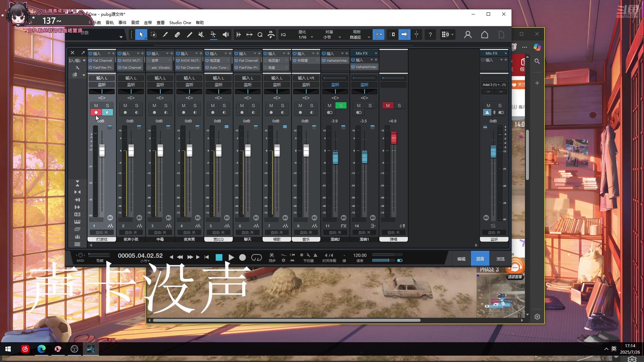Switch to the 浏览 tab
The width and height of the screenshot is (644, 362).
500,259
